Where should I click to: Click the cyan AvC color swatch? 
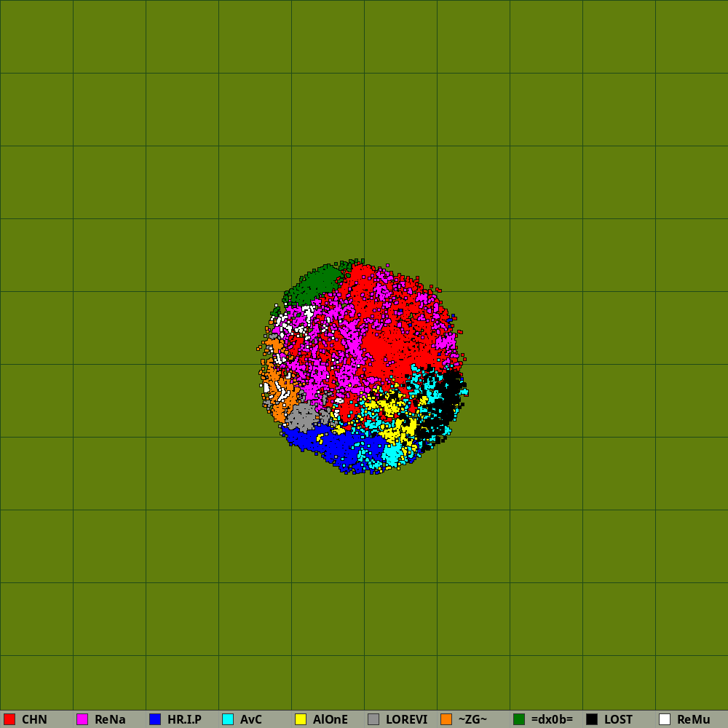point(228,719)
